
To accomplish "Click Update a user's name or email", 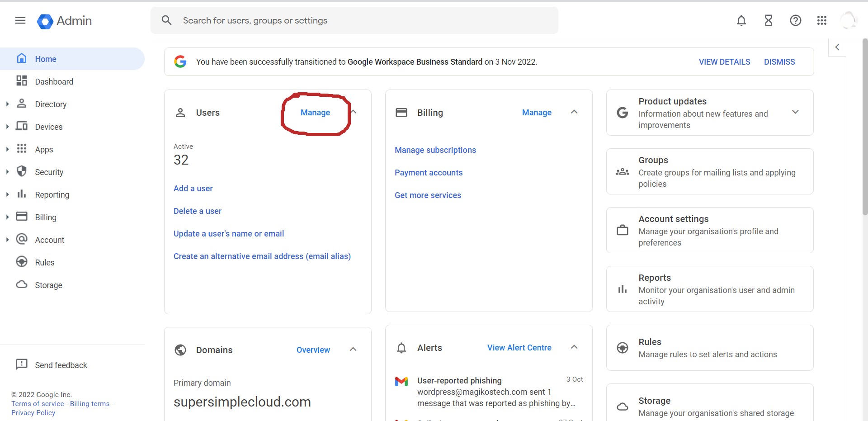I will coord(229,234).
